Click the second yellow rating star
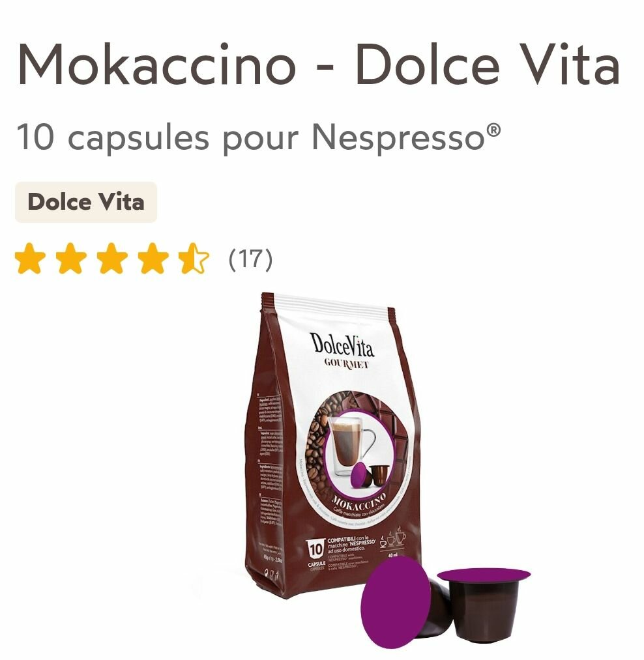The height and width of the screenshot is (660, 644). click(x=71, y=258)
